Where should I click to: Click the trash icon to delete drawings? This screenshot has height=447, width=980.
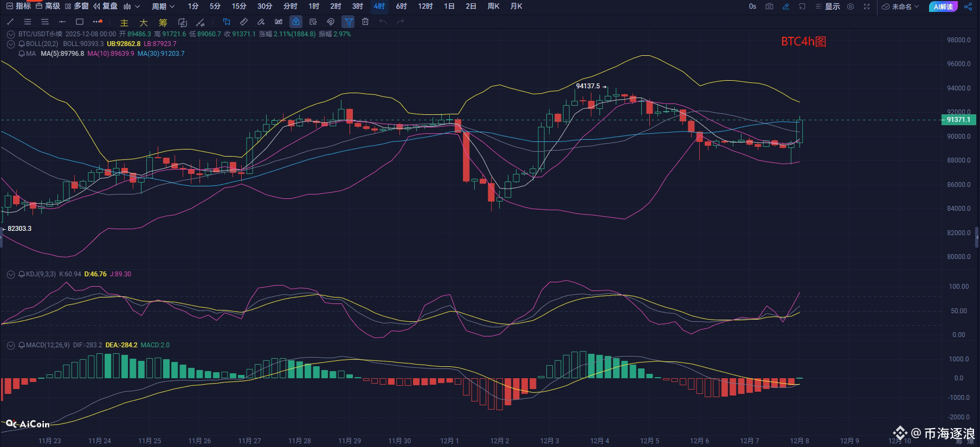pyautogui.click(x=365, y=22)
